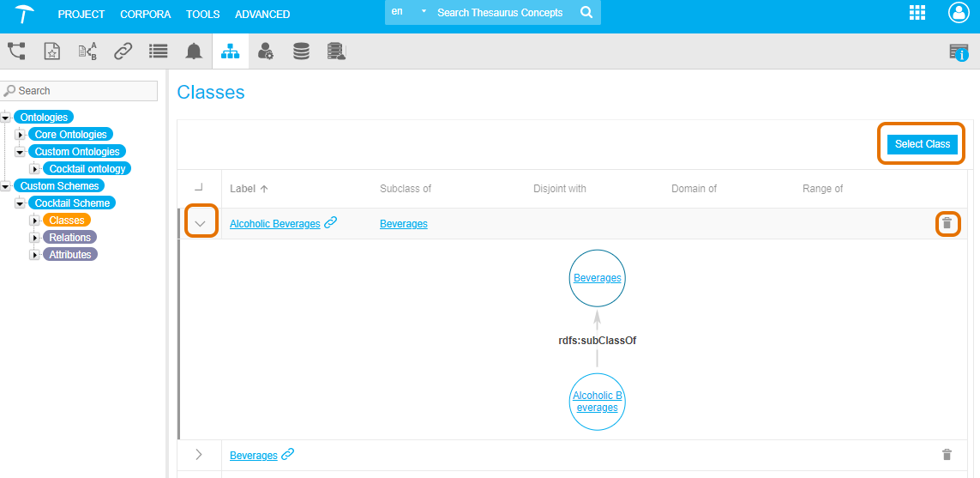Click the starred document toolbar icon
Screen dimensions: 980x478
tap(52, 51)
